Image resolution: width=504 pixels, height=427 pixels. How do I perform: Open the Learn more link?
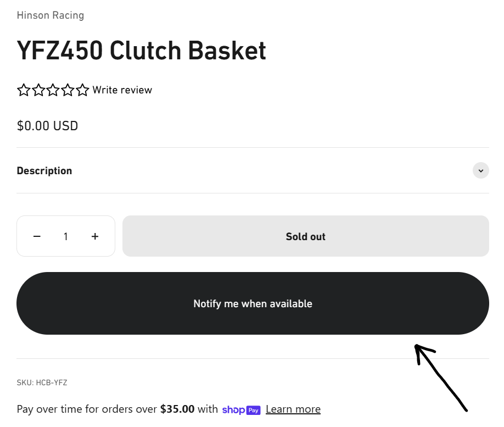(x=293, y=409)
